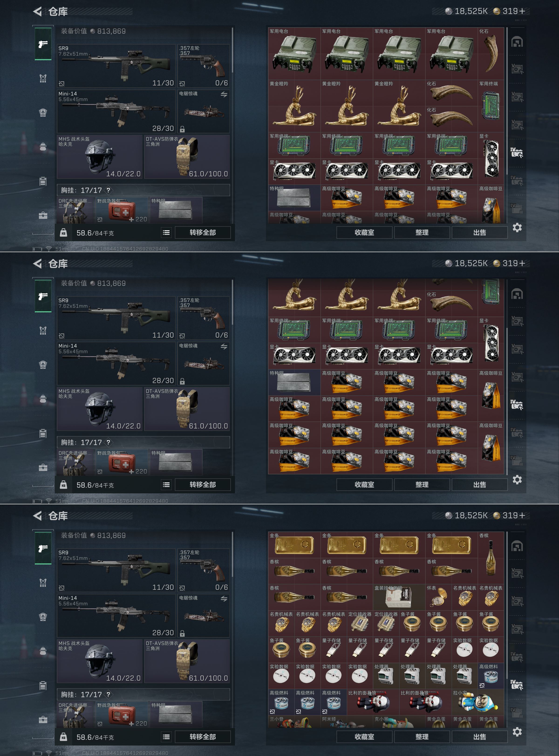Select the 盒装挂耳咖啡 boxed coffee item

coord(399,597)
